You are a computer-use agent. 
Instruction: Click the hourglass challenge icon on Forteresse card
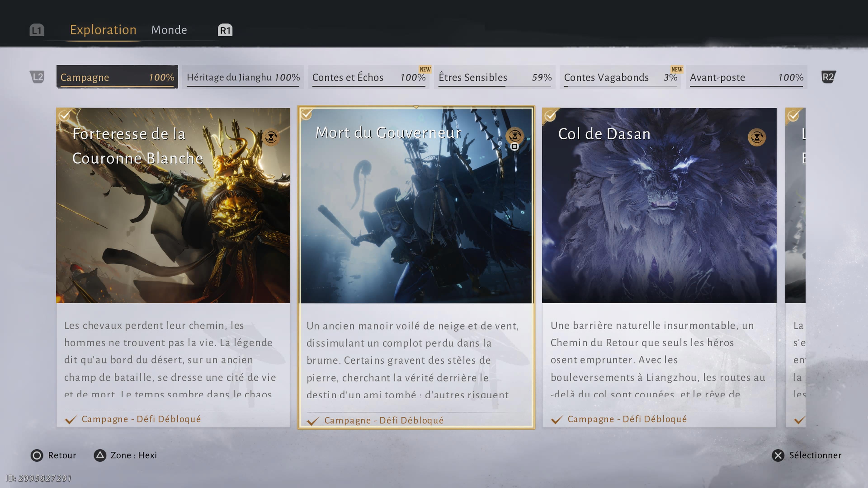tap(271, 137)
